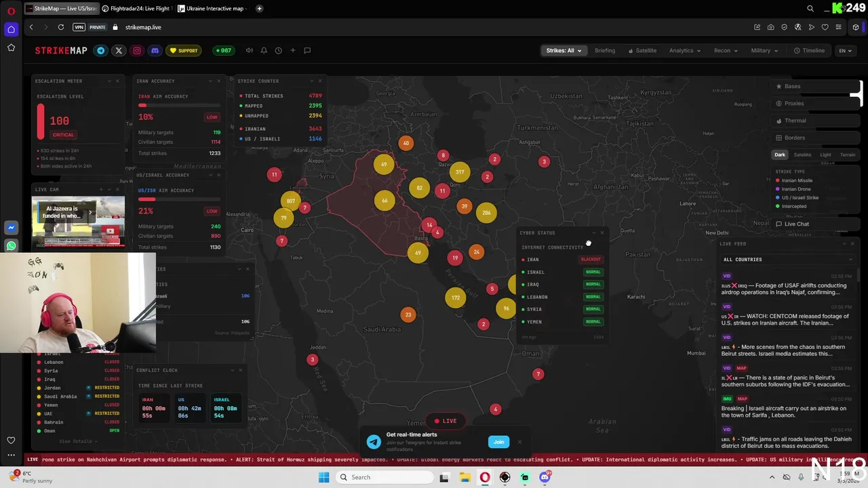Image resolution: width=868 pixels, height=488 pixels.
Task: Click the StrikeMap logo
Action: [x=61, y=50]
